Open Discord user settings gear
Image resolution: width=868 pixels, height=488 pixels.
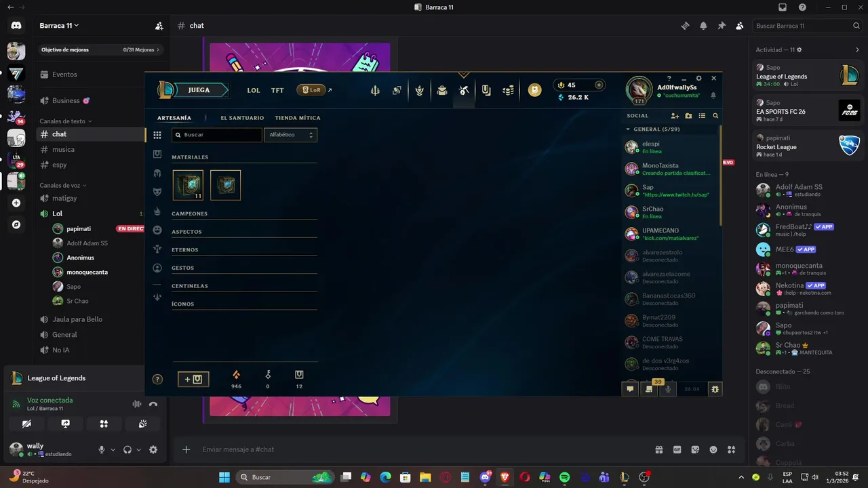[x=153, y=449]
